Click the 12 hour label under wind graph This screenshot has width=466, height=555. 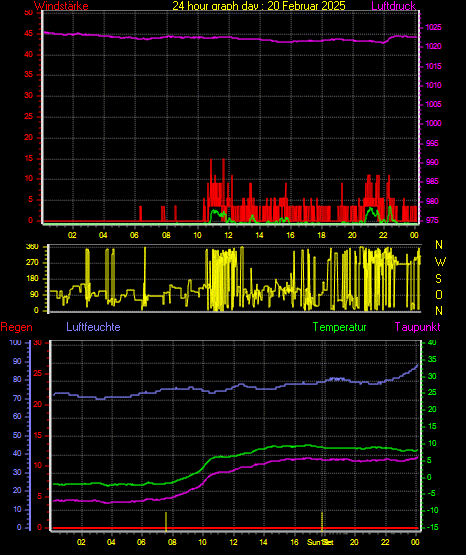[x=228, y=235]
